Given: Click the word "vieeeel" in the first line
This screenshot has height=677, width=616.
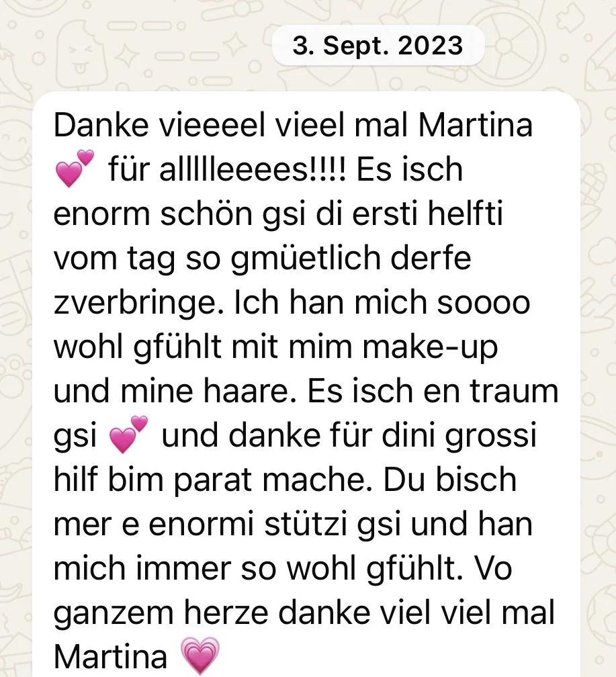Looking at the screenshot, I should click(x=212, y=125).
